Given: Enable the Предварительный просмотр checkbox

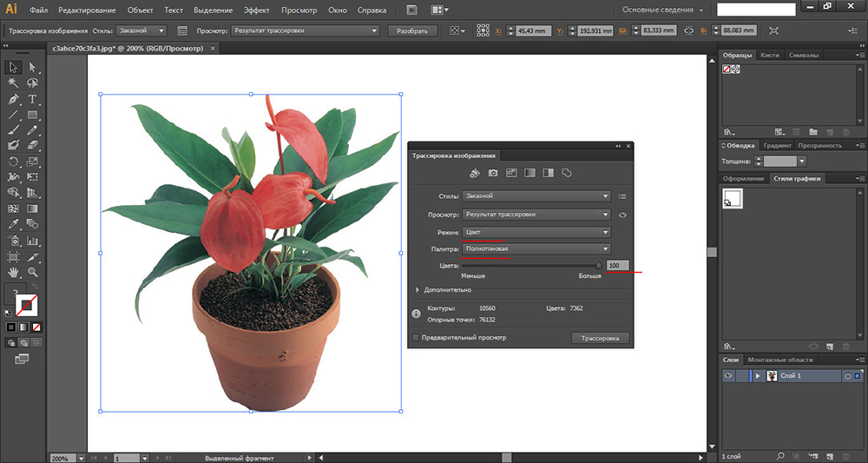Looking at the screenshot, I should tap(416, 337).
